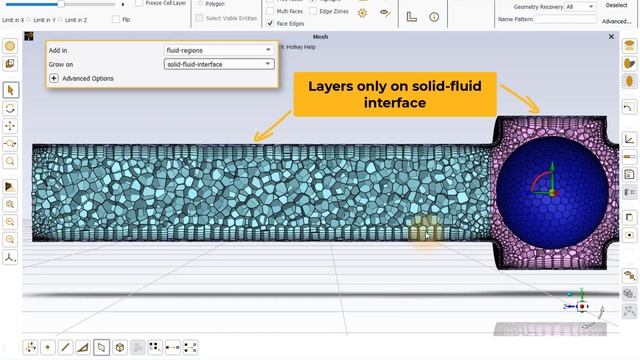Click the stacked discs icon in right toolbar

coord(629,45)
